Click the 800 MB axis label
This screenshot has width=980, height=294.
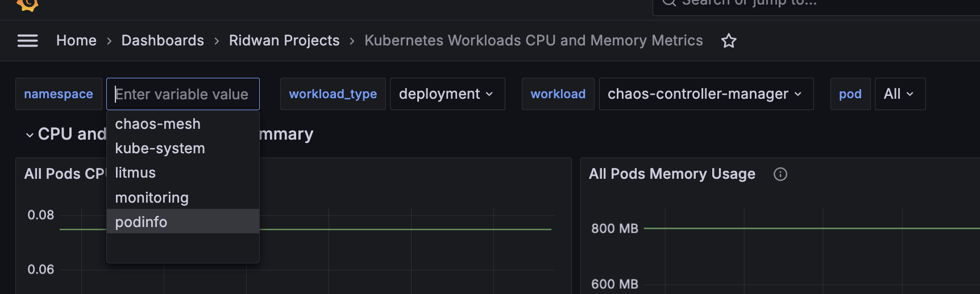[614, 229]
